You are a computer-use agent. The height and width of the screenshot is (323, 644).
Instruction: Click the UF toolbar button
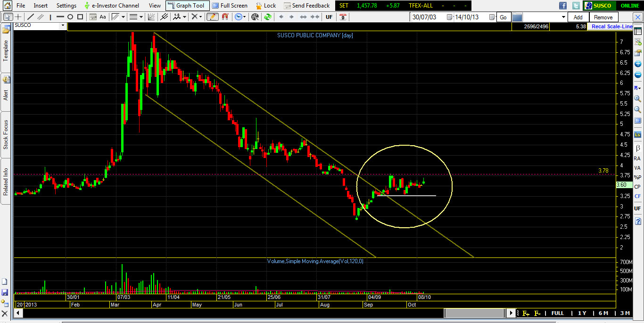329,17
